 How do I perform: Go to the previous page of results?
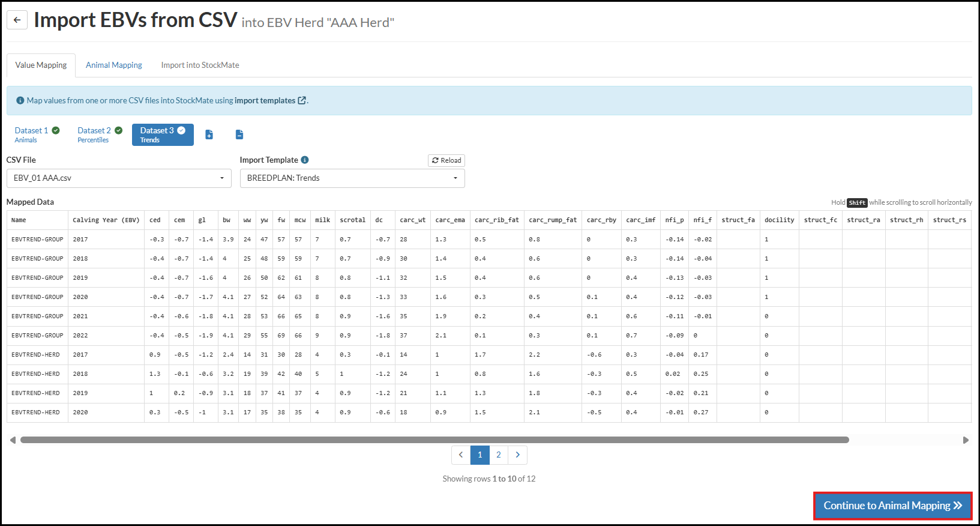pos(461,455)
